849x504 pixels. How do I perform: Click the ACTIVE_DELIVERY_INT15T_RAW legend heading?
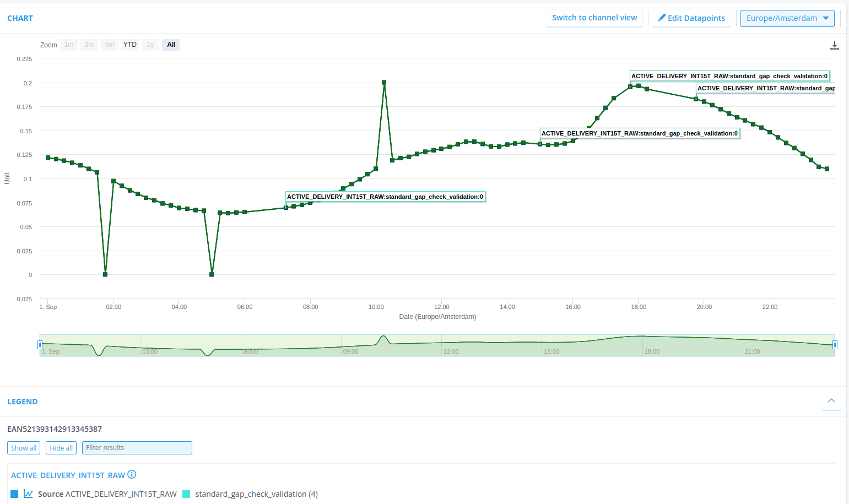point(68,475)
